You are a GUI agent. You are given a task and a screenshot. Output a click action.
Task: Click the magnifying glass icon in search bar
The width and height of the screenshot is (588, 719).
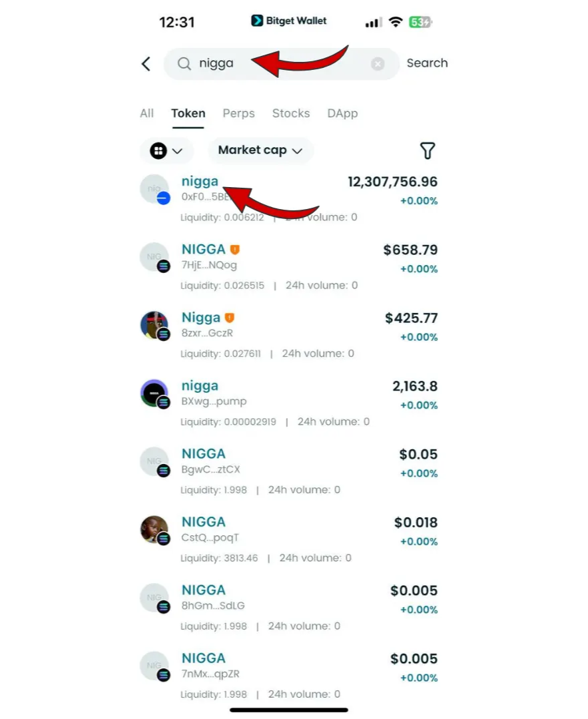[184, 63]
